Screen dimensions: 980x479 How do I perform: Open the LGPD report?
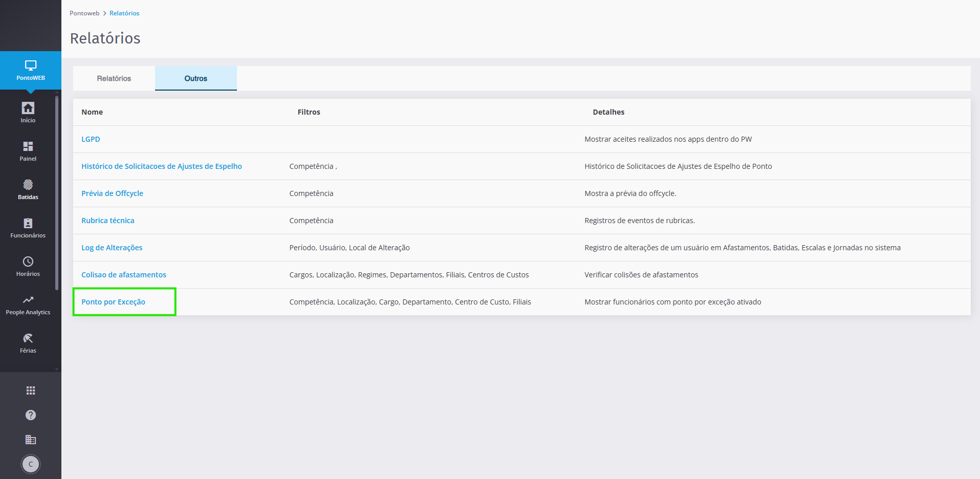coord(91,139)
